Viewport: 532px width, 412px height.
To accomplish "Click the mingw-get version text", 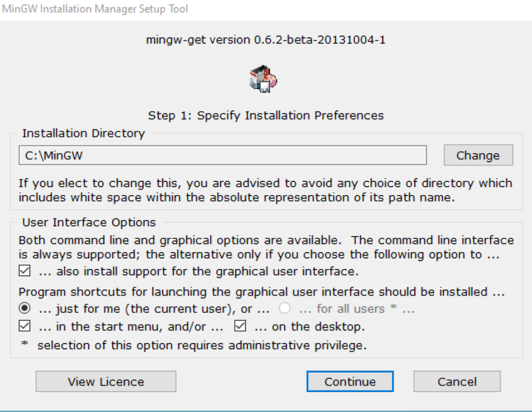I will pyautogui.click(x=265, y=40).
